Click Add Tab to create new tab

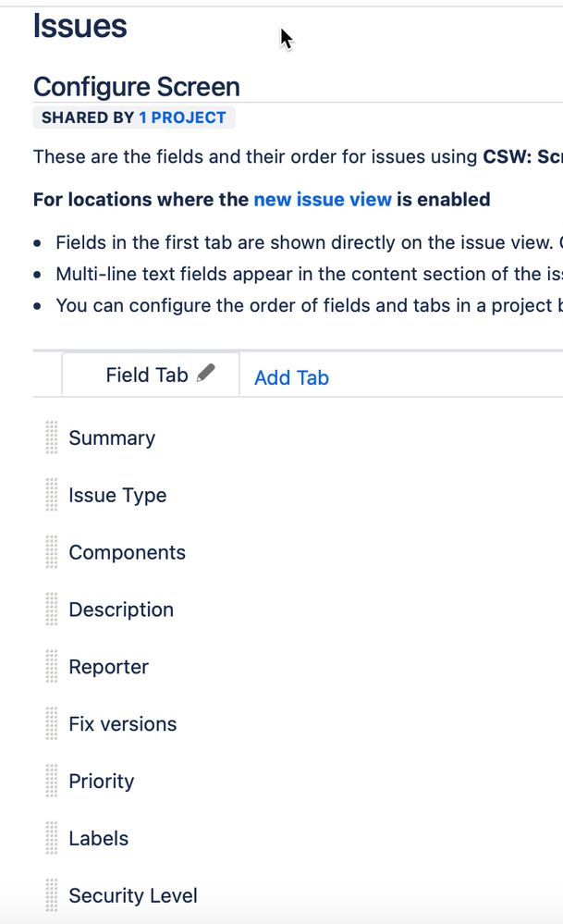[x=291, y=377]
